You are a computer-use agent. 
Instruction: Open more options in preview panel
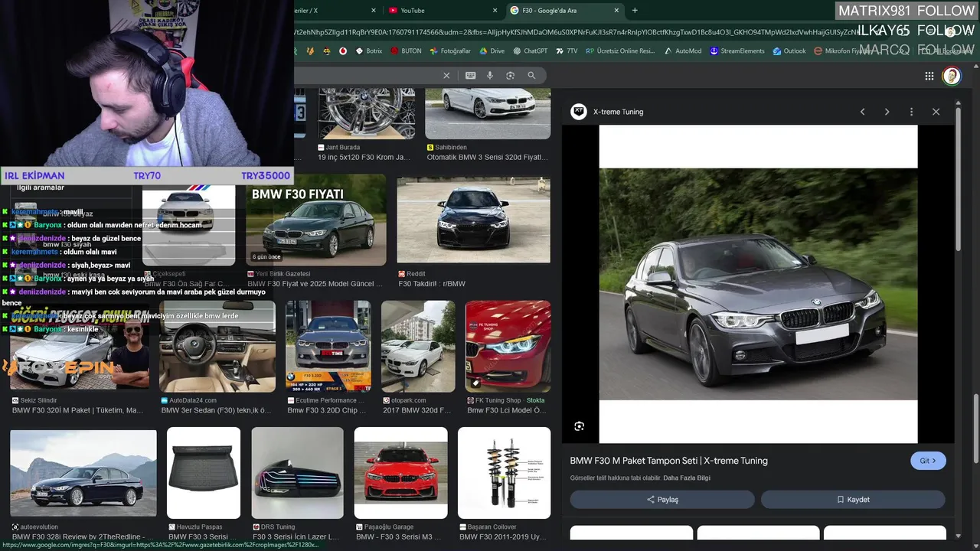(911, 112)
